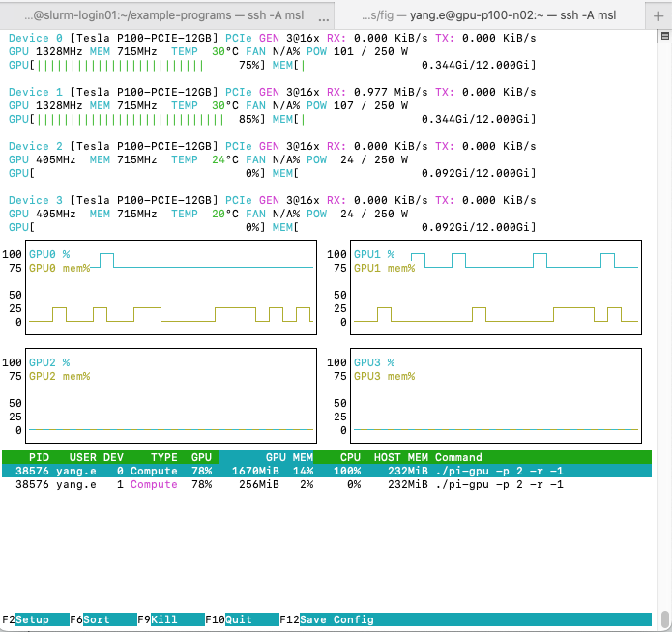Click F9 Kill in the footer bar
This screenshot has width=672, height=632.
(171, 619)
